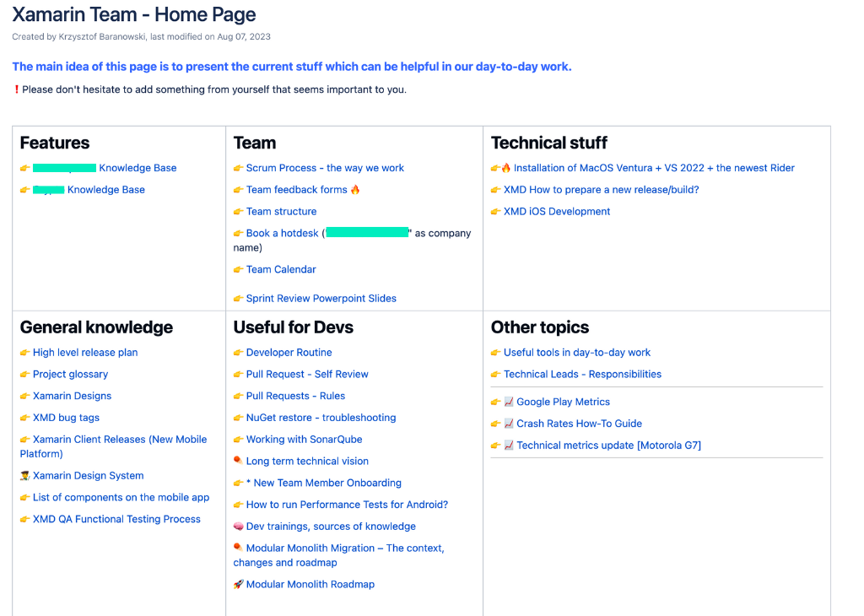Open Useful tools in day-to-day work
The image size is (864, 616).
[577, 353]
